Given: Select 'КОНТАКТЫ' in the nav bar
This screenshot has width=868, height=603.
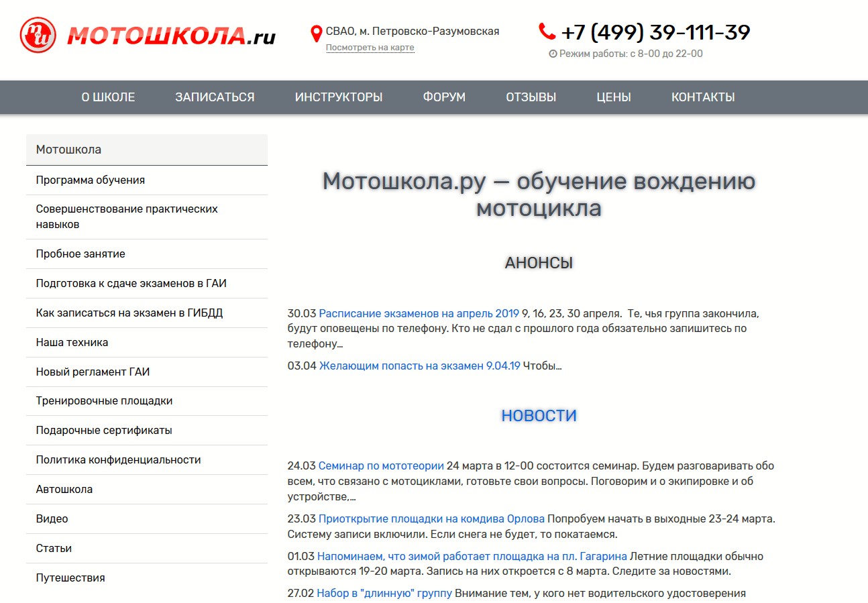Looking at the screenshot, I should coord(703,97).
